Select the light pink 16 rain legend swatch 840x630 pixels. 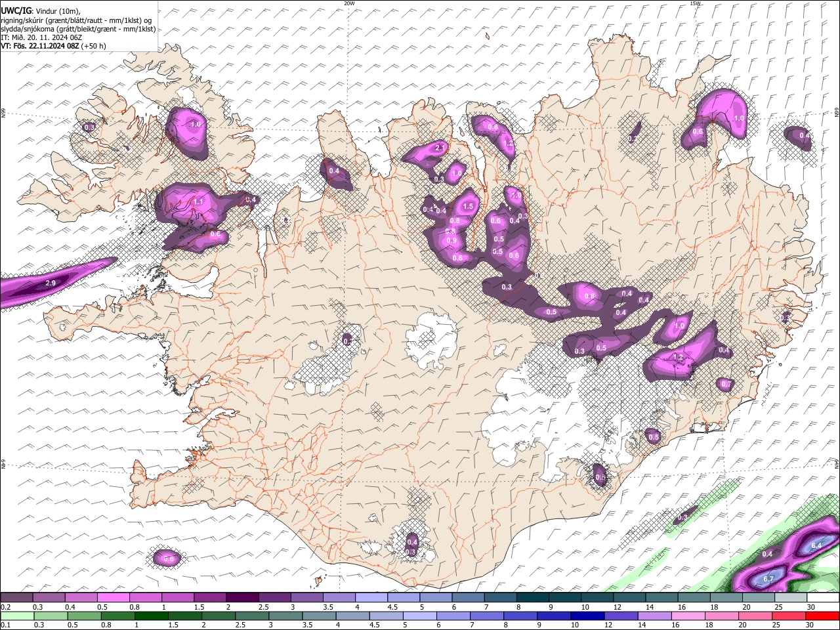pyautogui.click(x=687, y=616)
